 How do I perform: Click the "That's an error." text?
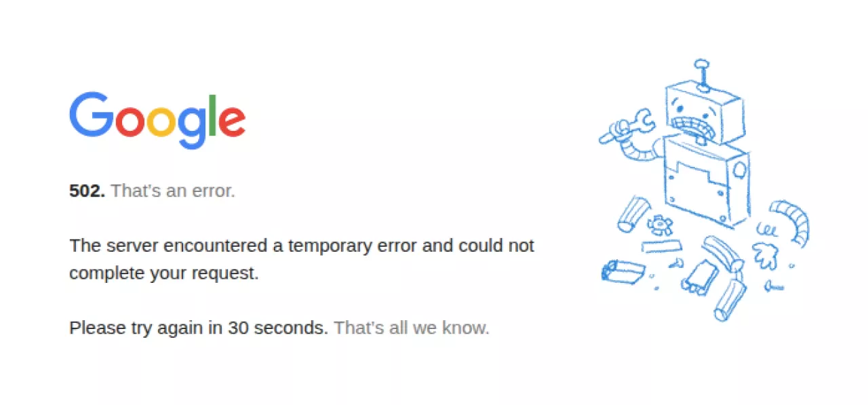click(x=173, y=191)
